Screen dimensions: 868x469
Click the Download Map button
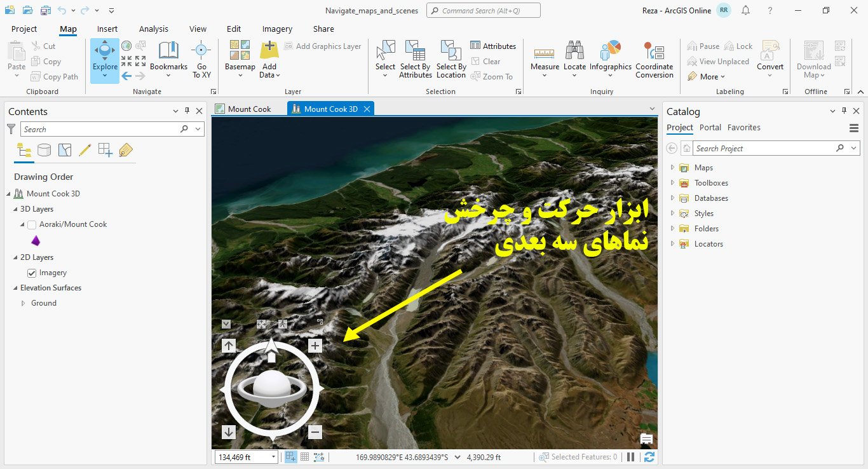click(x=813, y=57)
